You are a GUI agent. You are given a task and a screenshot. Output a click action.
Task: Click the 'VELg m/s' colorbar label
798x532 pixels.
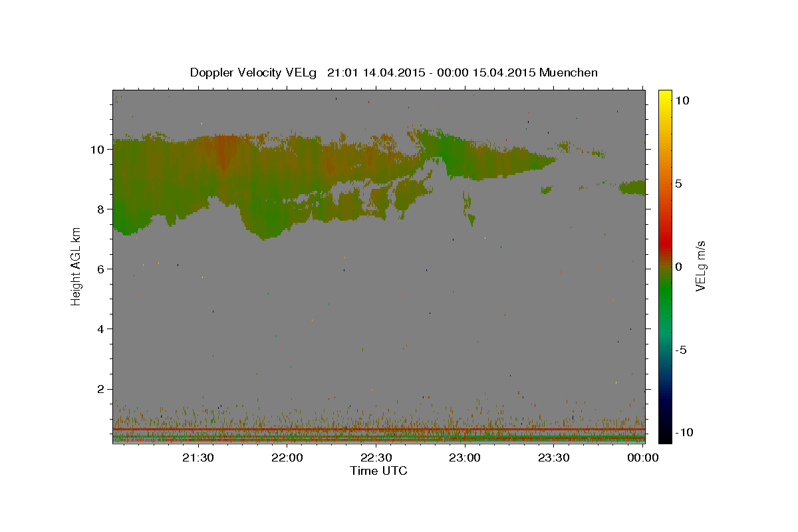pyautogui.click(x=700, y=266)
